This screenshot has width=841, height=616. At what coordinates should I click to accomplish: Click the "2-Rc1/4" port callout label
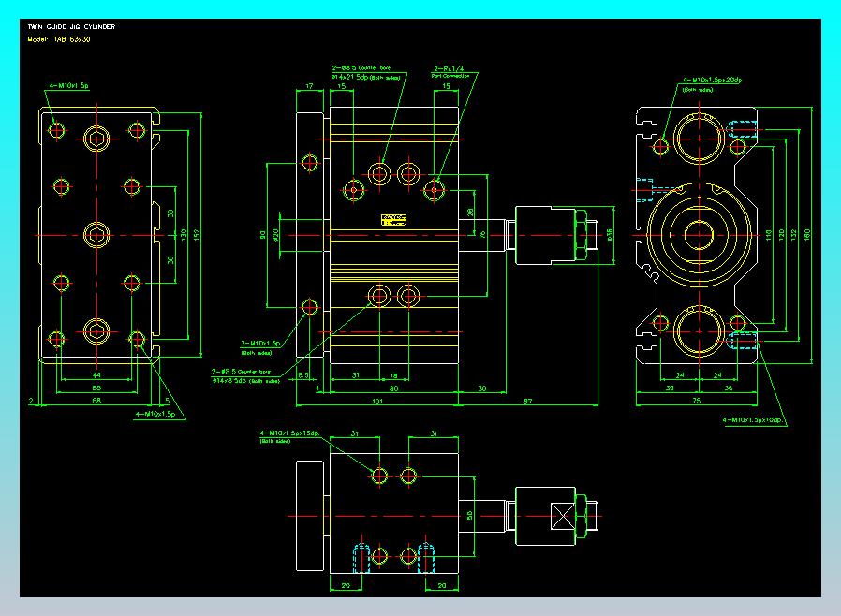pyautogui.click(x=449, y=68)
